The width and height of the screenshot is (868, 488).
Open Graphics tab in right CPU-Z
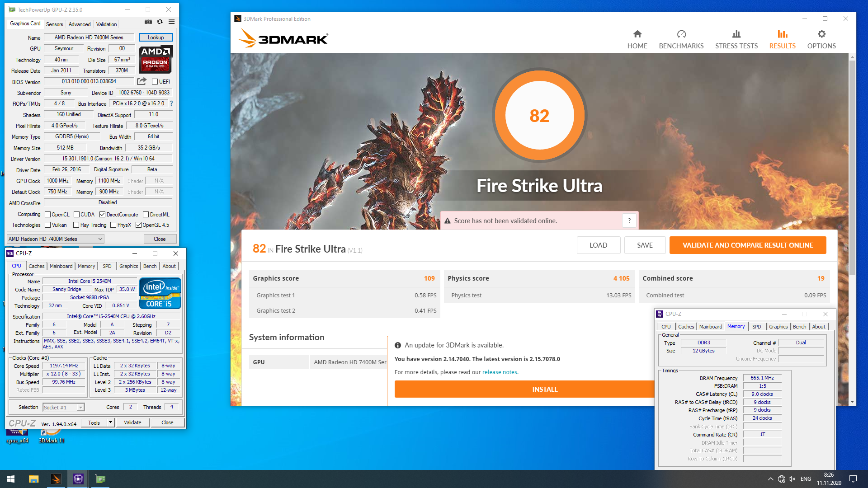pyautogui.click(x=778, y=327)
